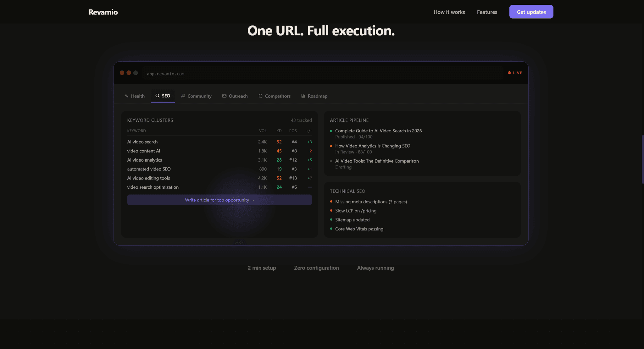Click the volume value 3.1K
This screenshot has height=349, width=644.
coord(262,160)
